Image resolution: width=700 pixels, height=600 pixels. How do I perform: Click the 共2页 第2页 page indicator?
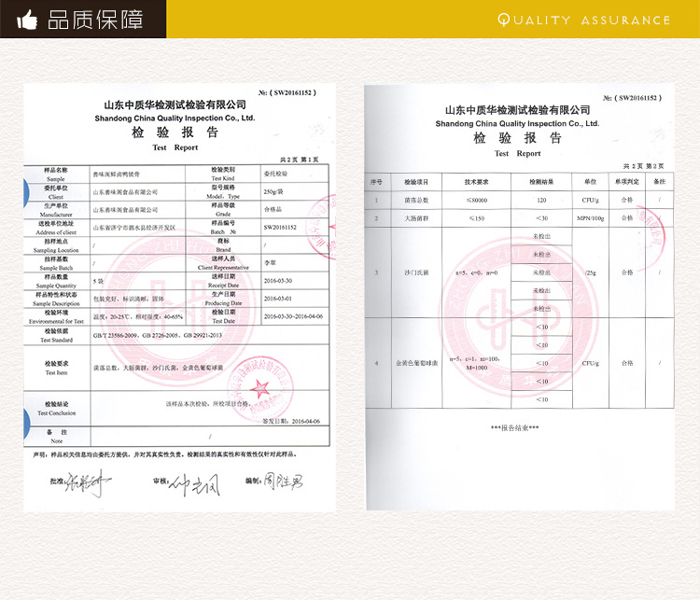pyautogui.click(x=643, y=166)
